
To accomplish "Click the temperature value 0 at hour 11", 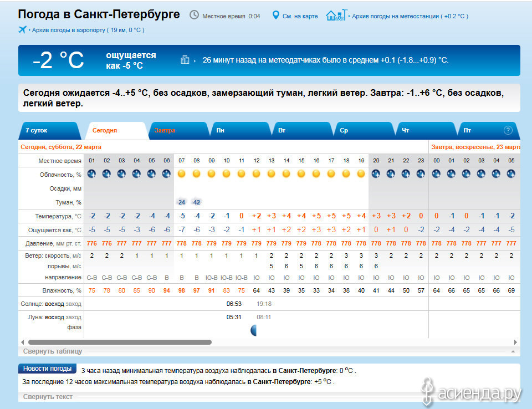I will point(241,216).
